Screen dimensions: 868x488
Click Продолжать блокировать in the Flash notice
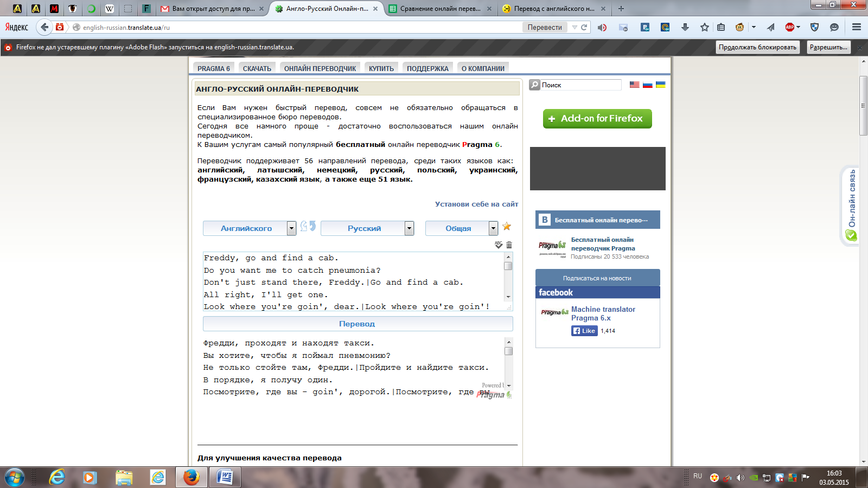tap(757, 47)
